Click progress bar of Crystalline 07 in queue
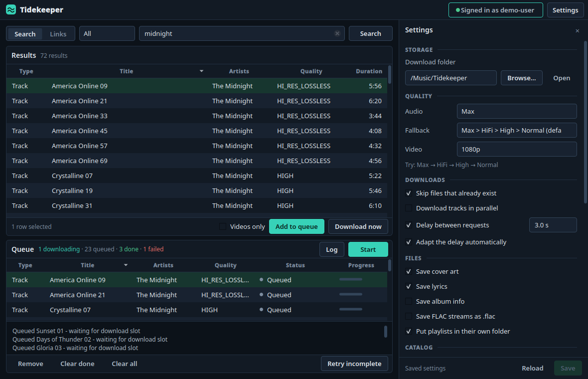588x379 pixels. click(x=351, y=309)
